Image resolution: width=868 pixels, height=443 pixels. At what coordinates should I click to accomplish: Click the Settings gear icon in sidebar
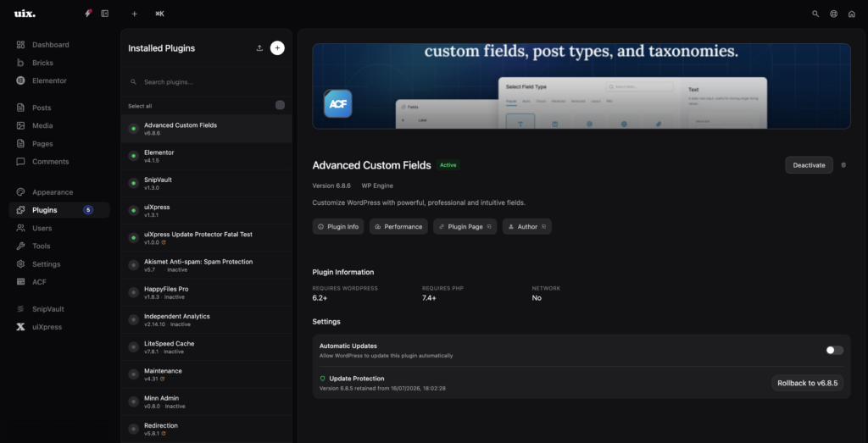[x=20, y=264]
